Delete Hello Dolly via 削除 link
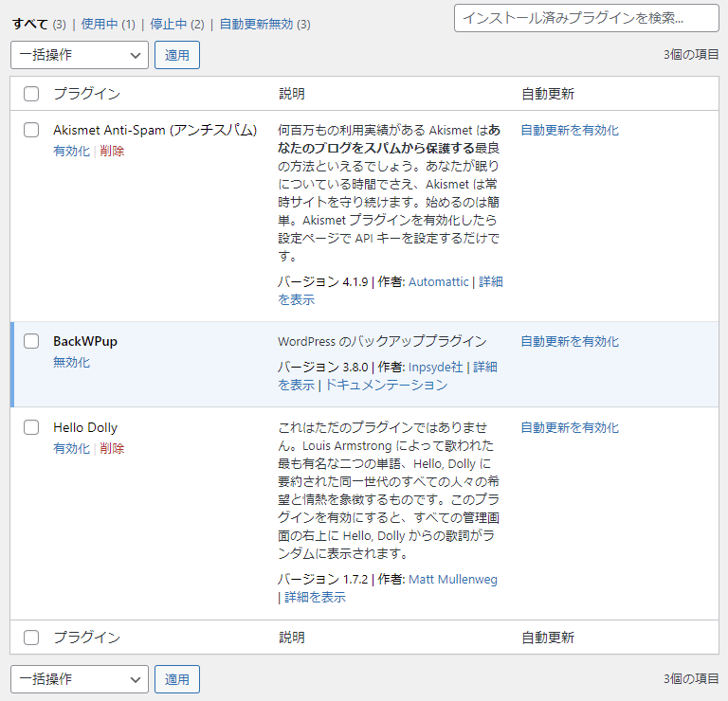 112,449
